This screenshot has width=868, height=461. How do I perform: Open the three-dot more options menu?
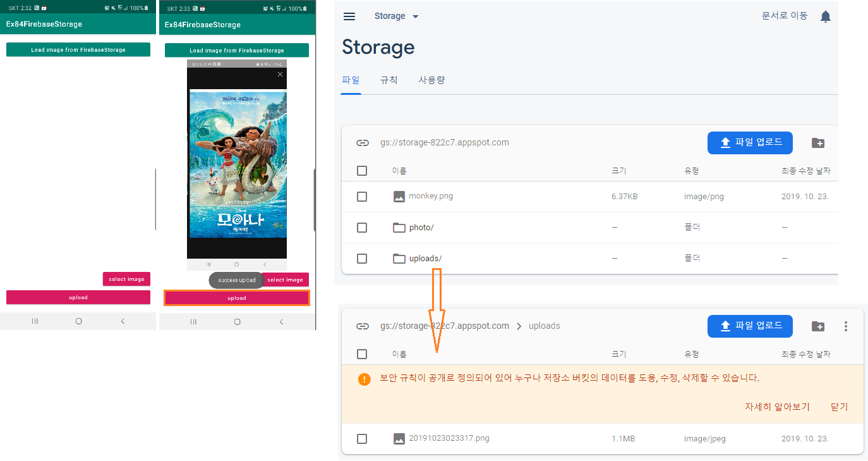pyautogui.click(x=846, y=326)
